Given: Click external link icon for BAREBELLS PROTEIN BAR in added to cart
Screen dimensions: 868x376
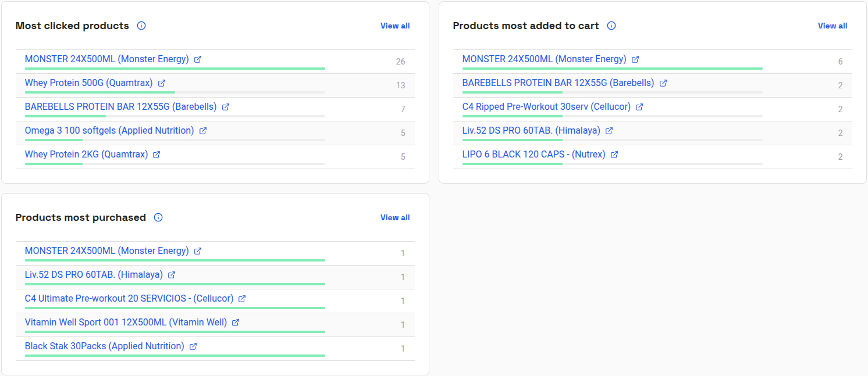Looking at the screenshot, I should pos(663,83).
